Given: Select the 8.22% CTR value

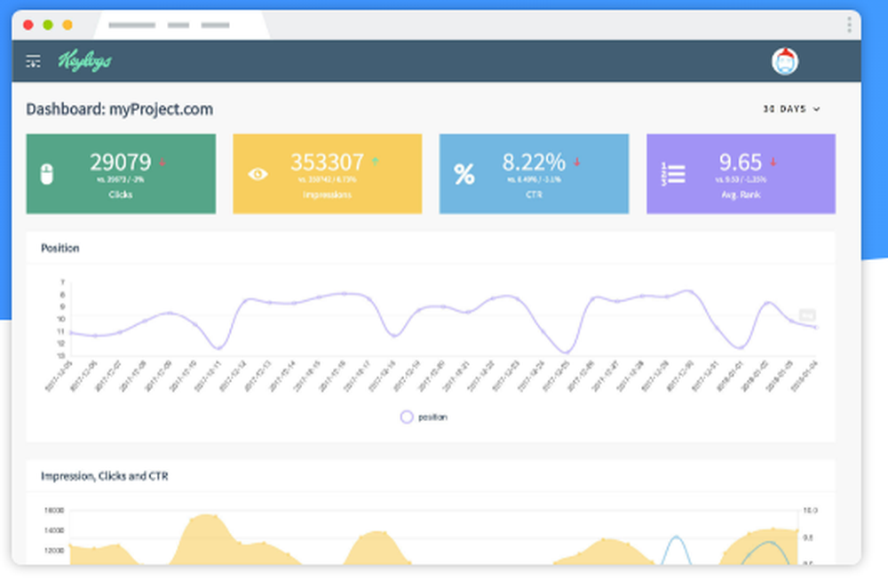Looking at the screenshot, I should 534,163.
